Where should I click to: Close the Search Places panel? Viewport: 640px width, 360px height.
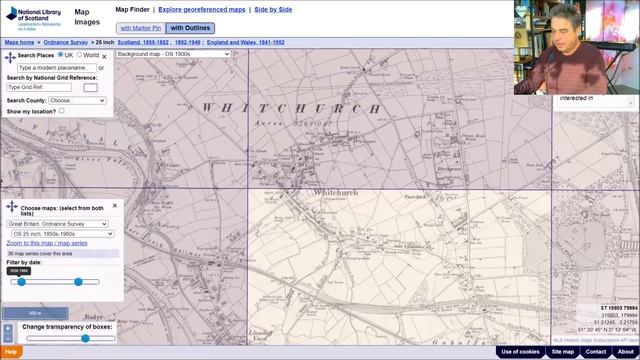[x=104, y=57]
